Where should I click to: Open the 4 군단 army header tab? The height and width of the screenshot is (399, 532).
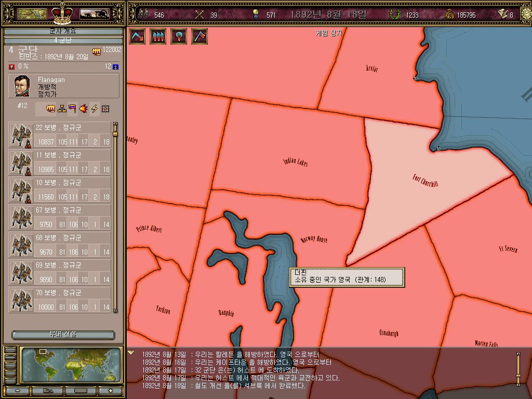63,41
